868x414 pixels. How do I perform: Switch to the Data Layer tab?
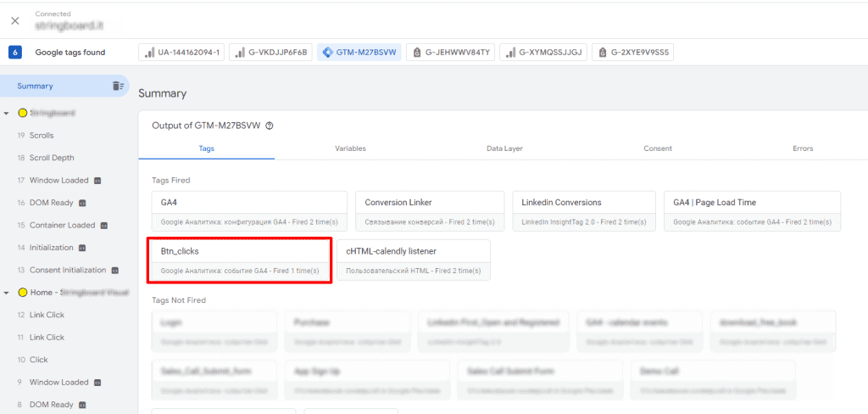pyautogui.click(x=504, y=148)
